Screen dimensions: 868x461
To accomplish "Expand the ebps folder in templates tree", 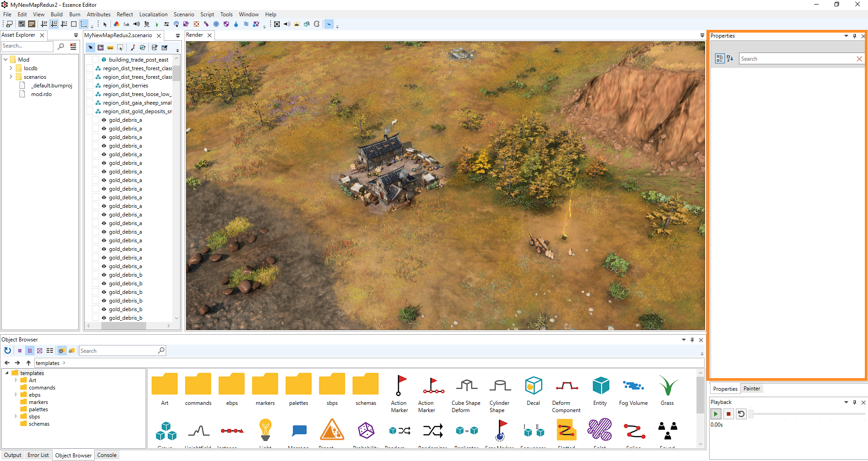I will (x=16, y=394).
